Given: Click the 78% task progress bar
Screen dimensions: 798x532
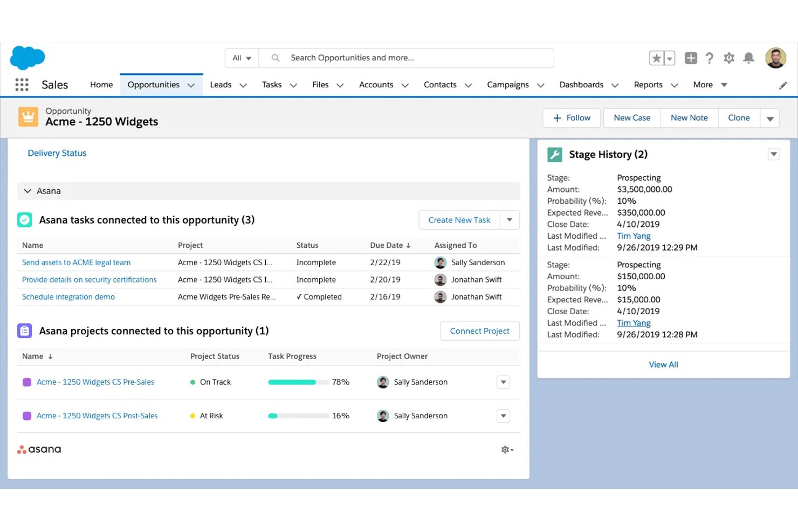Looking at the screenshot, I should 298,382.
